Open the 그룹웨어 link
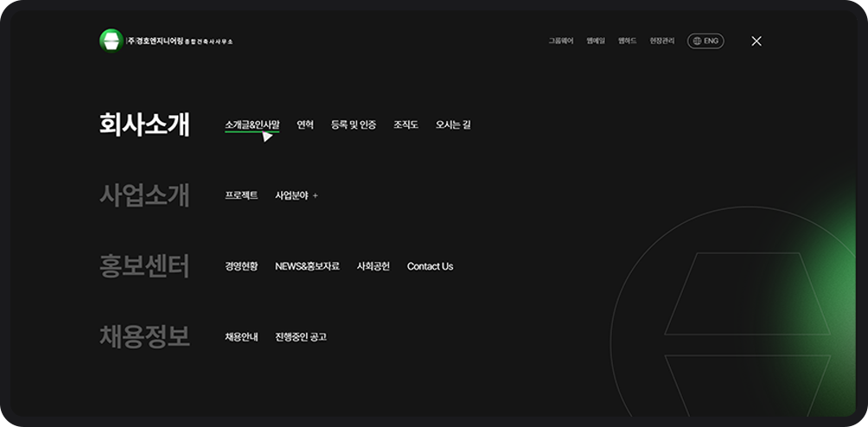The image size is (868, 427). tap(560, 41)
